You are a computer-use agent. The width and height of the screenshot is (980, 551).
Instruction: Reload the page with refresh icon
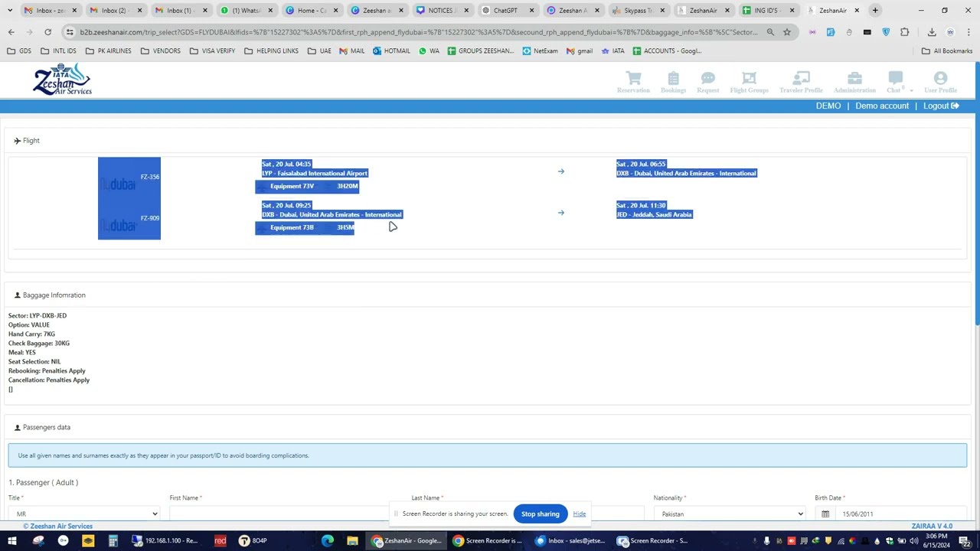point(47,32)
